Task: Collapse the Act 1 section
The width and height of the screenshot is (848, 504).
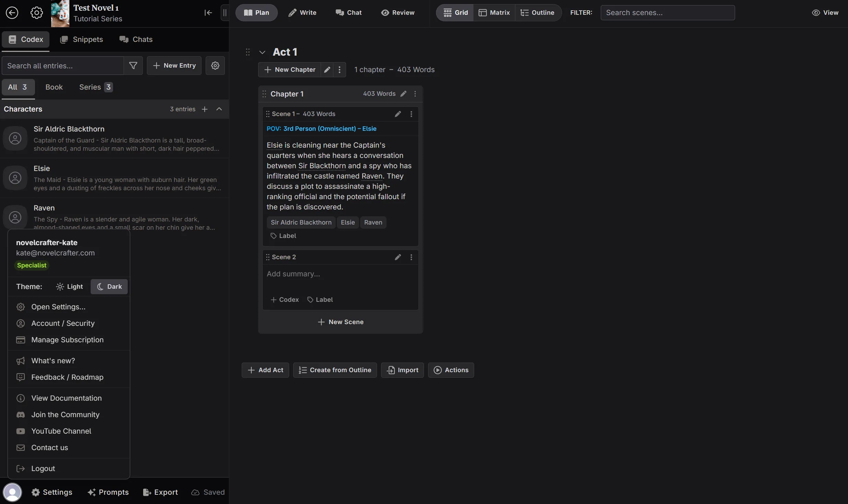Action: click(x=262, y=52)
